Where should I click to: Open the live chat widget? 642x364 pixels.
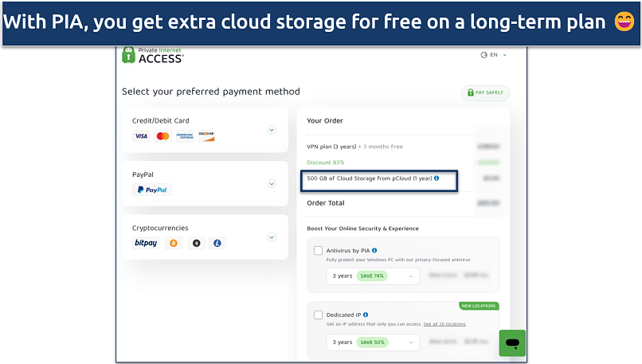click(x=512, y=342)
